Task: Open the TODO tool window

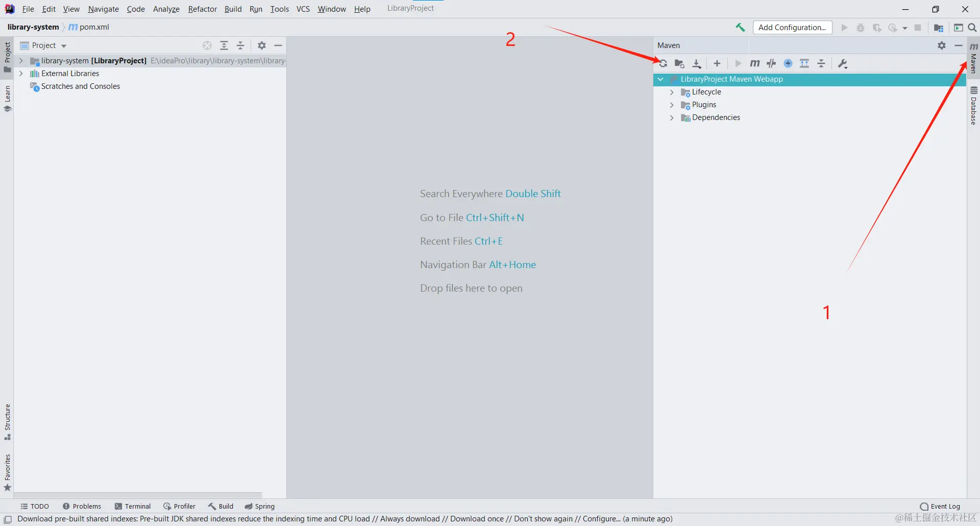Action: click(x=35, y=506)
